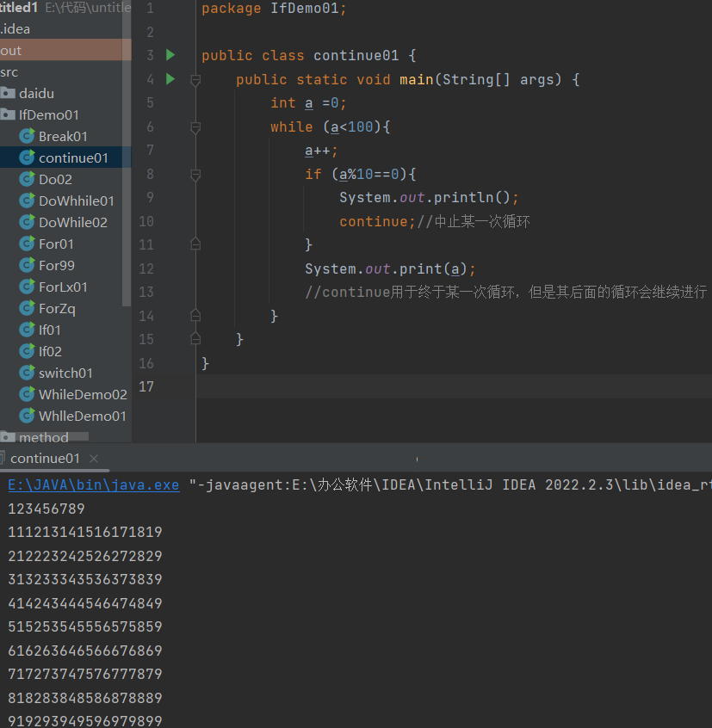712x728 pixels.
Task: Click 'package IfDemo01;' statement
Action: [x=274, y=9]
